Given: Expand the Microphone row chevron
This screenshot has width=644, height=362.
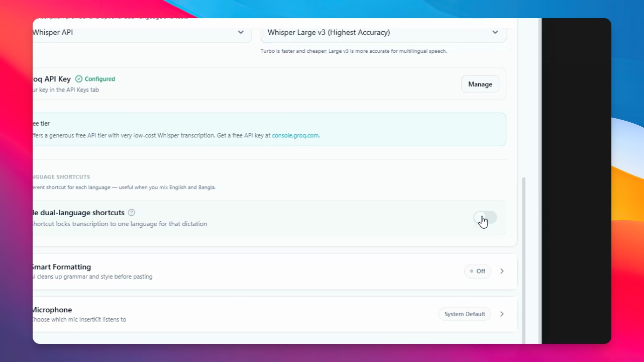Looking at the screenshot, I should tap(502, 314).
